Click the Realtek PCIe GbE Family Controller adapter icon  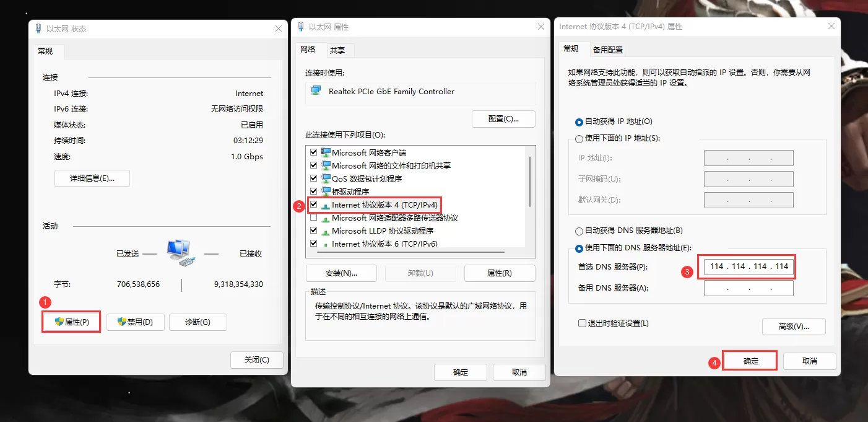click(317, 92)
